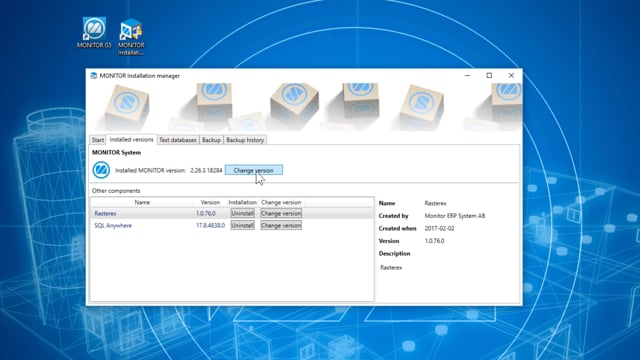Click the Monitor ERP System AB value
The width and height of the screenshot is (640, 360).
[455, 216]
